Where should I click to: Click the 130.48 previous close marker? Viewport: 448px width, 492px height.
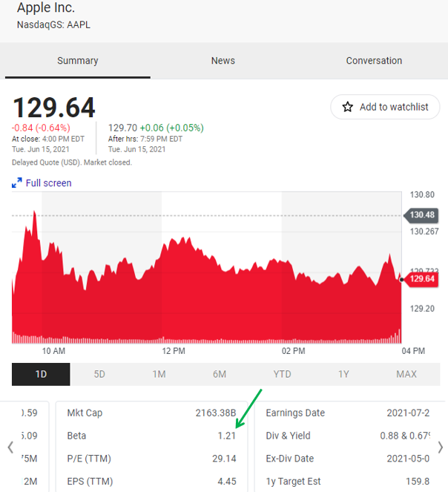click(x=421, y=215)
